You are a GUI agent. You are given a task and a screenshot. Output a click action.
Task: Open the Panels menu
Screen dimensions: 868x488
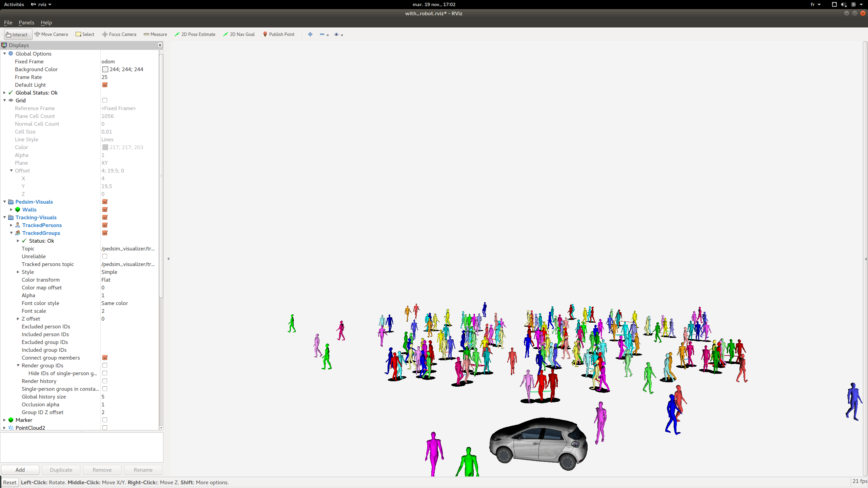[x=26, y=22]
